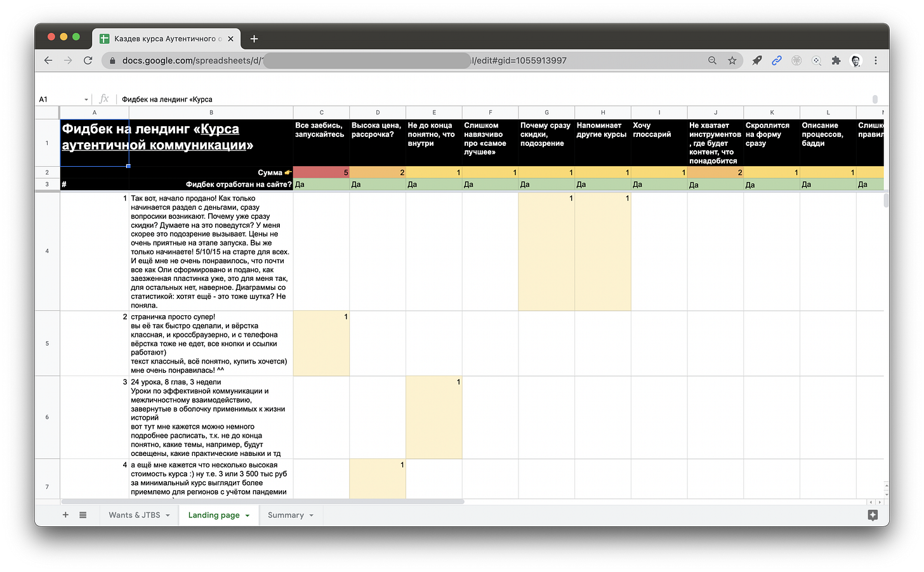924x572 pixels.
Task: Click the feedback cell starting 24 урока, 8 глав
Action: (211, 417)
